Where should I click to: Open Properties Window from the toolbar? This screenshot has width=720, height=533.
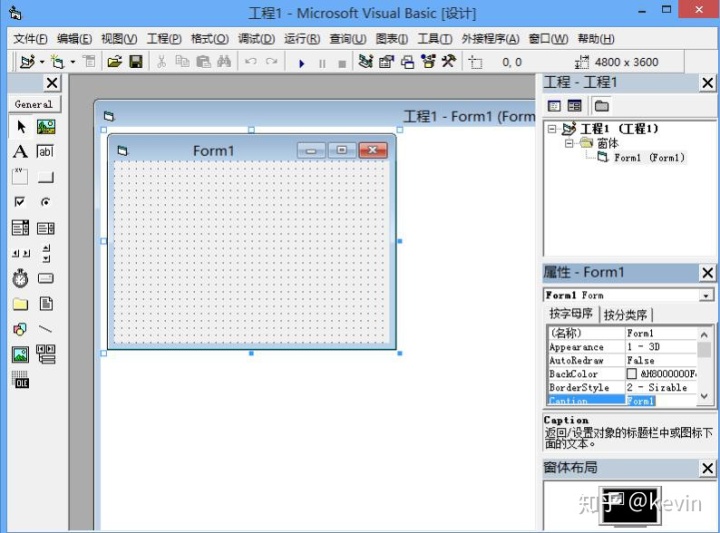387,62
